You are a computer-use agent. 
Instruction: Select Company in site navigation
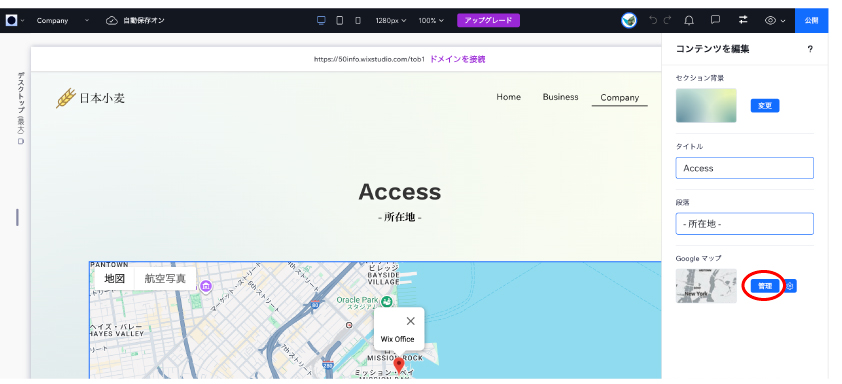pyautogui.click(x=620, y=97)
